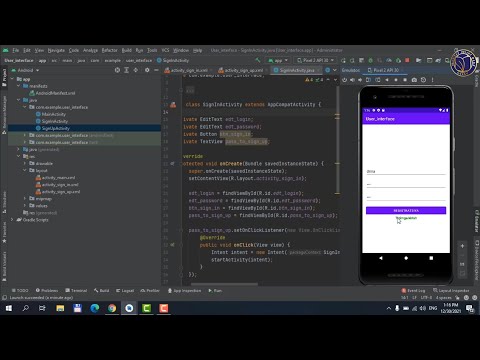Click the Chrome icon in Windows taskbar
This screenshot has width=480, height=360.
(x=112, y=308)
